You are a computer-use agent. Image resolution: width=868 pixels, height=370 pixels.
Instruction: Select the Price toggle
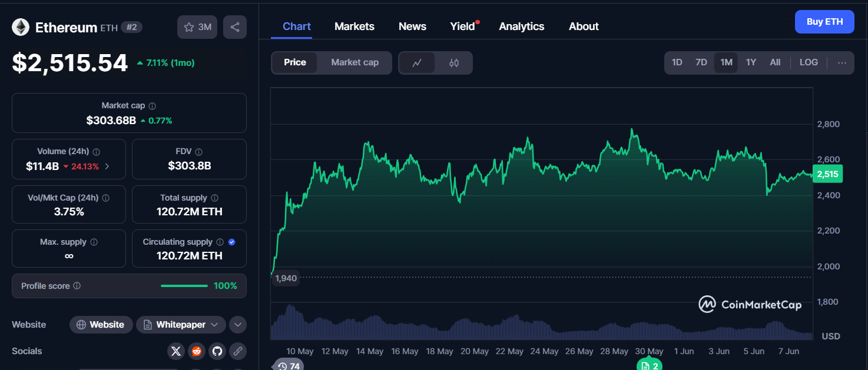(295, 62)
